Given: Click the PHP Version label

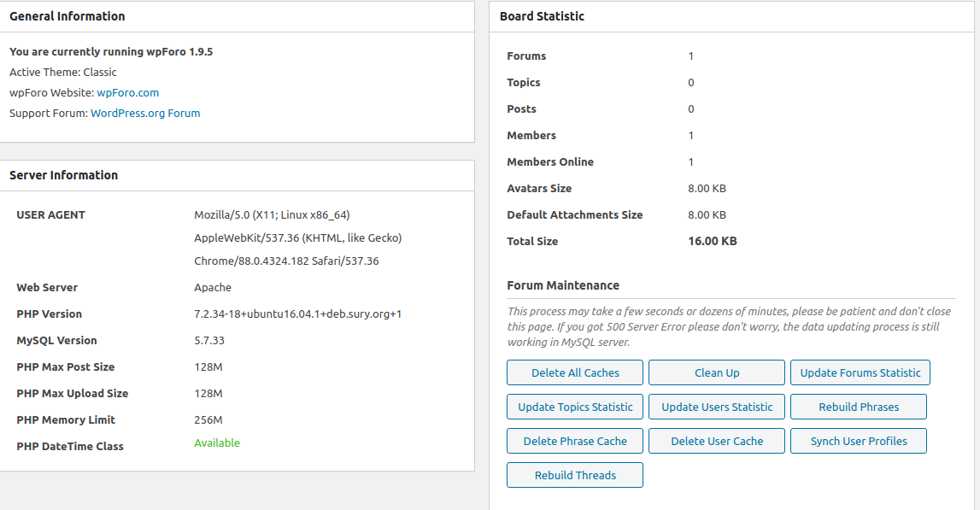Looking at the screenshot, I should tap(50, 314).
